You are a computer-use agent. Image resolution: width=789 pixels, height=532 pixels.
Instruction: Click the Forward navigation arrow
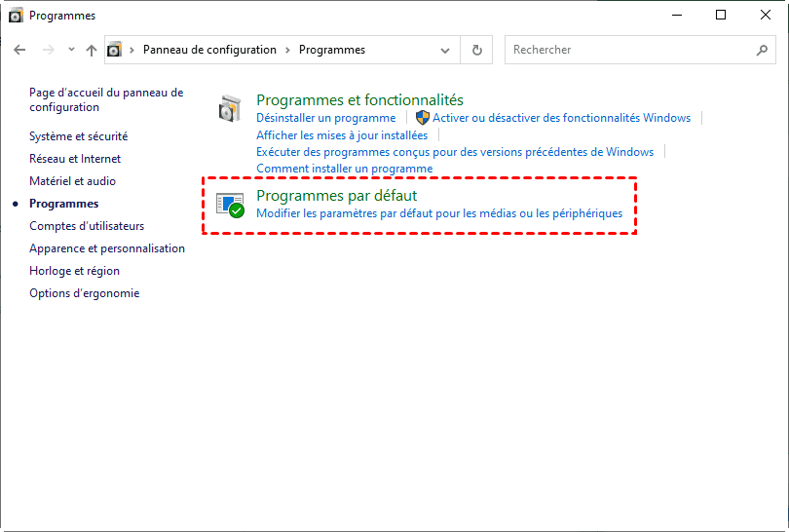pyautogui.click(x=49, y=50)
